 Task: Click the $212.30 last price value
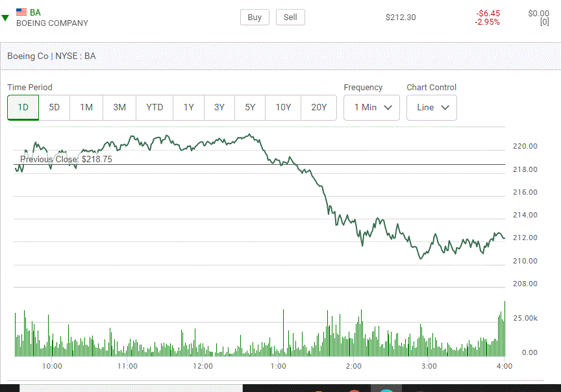click(x=401, y=18)
